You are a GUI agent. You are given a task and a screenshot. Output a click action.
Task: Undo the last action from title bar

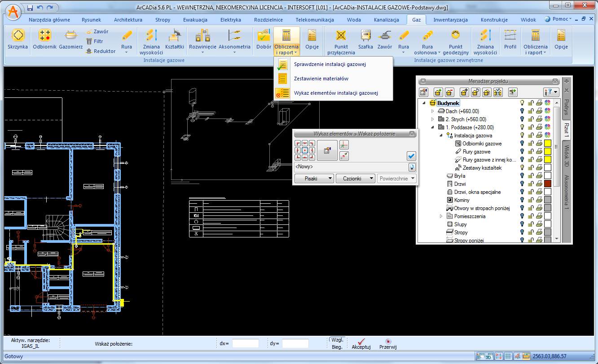pyautogui.click(x=40, y=8)
